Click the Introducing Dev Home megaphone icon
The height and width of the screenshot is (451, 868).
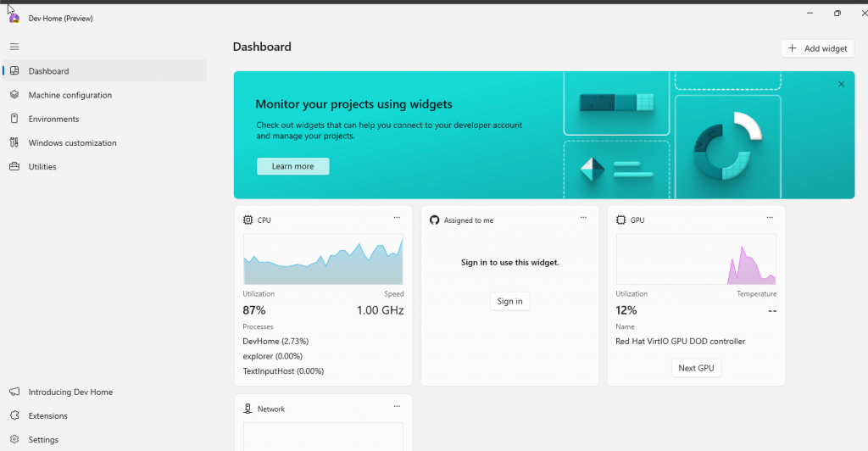pos(14,392)
